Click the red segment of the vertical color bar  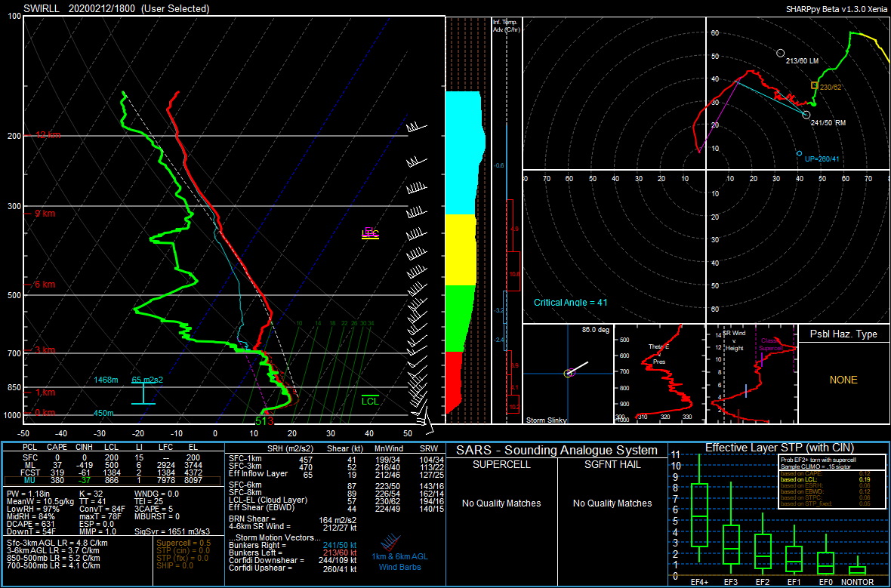tap(454, 382)
